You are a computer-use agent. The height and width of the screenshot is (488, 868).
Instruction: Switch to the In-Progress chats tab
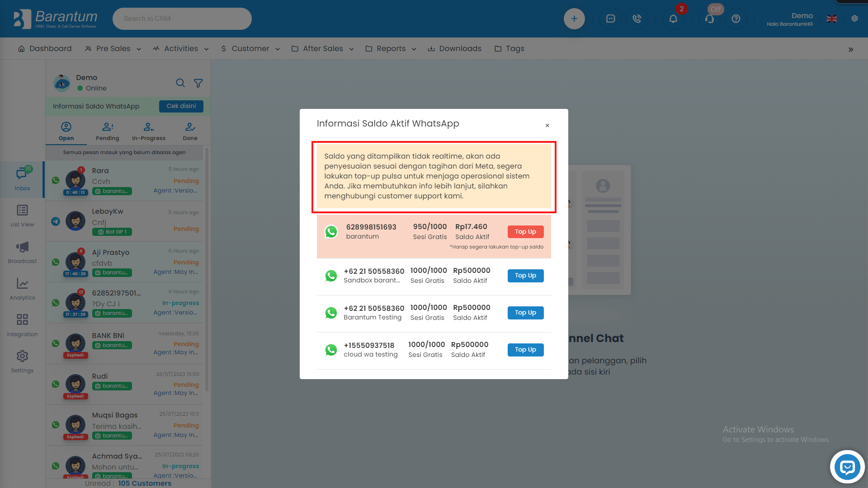click(x=149, y=131)
